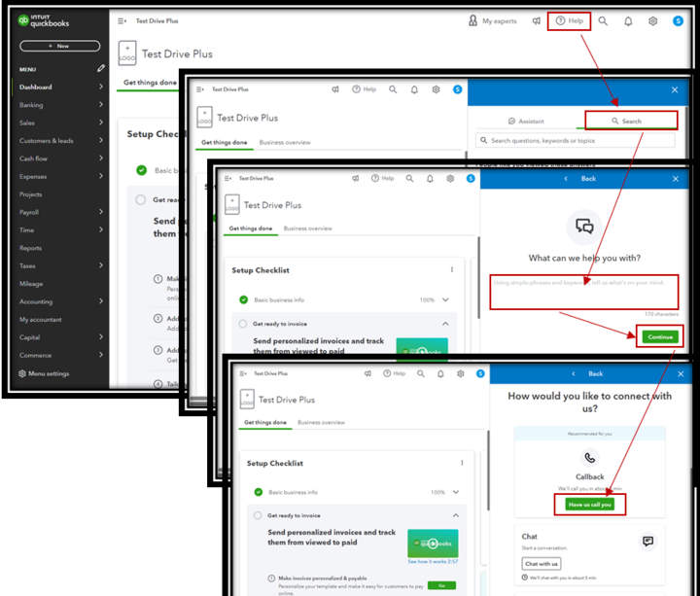The width and height of the screenshot is (700, 596).
Task: Expand the Accounting chevron in sidebar
Action: coord(101,300)
